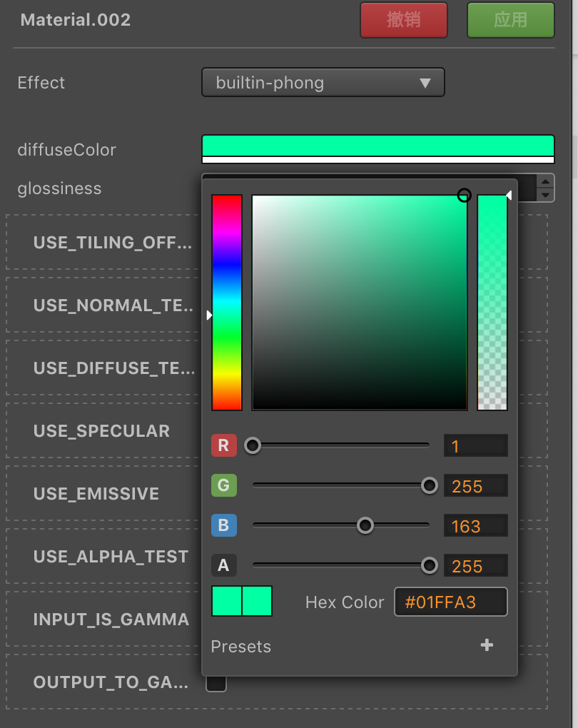Click the glossiness stepper down arrow
This screenshot has width=578, height=728.
coord(546,194)
